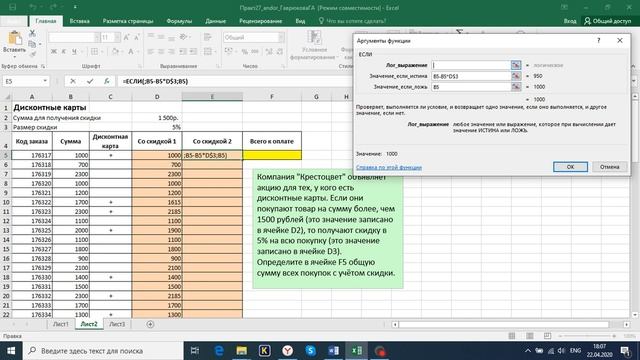The image size is (640, 360).
Task: Toggle bold (Ж) formatting
Action: pyautogui.click(x=53, y=51)
